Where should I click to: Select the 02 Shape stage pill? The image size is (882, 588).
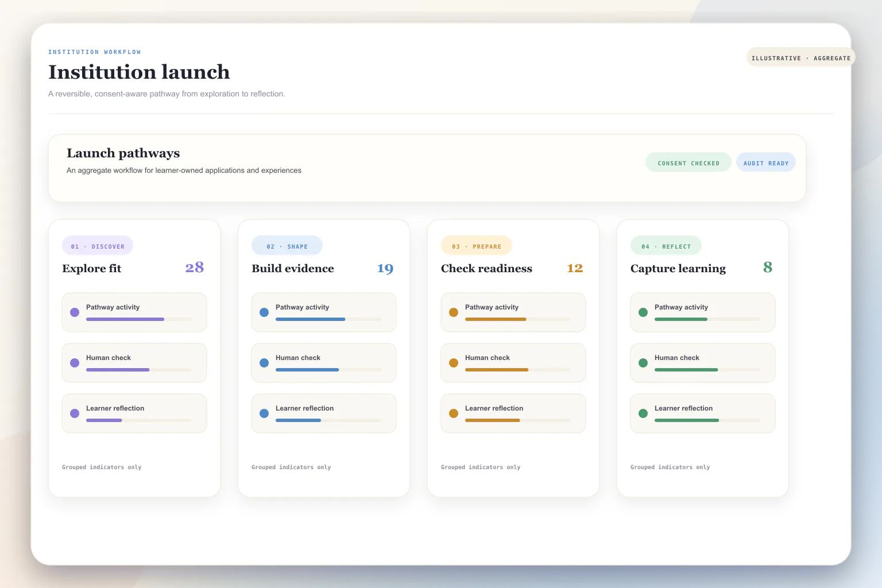(287, 246)
